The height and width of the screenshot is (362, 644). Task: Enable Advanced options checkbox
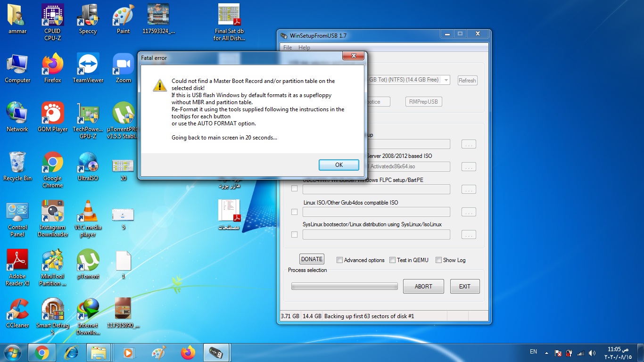coord(339,260)
